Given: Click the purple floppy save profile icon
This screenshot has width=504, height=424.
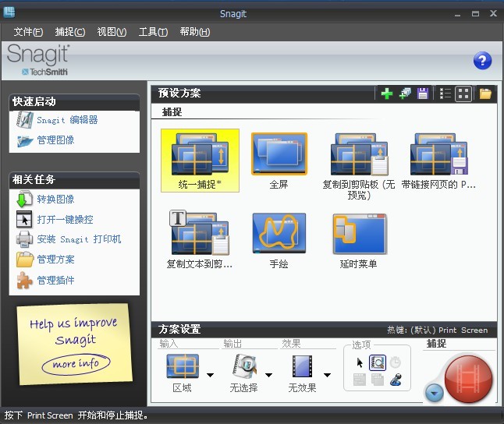Looking at the screenshot, I should click(423, 94).
